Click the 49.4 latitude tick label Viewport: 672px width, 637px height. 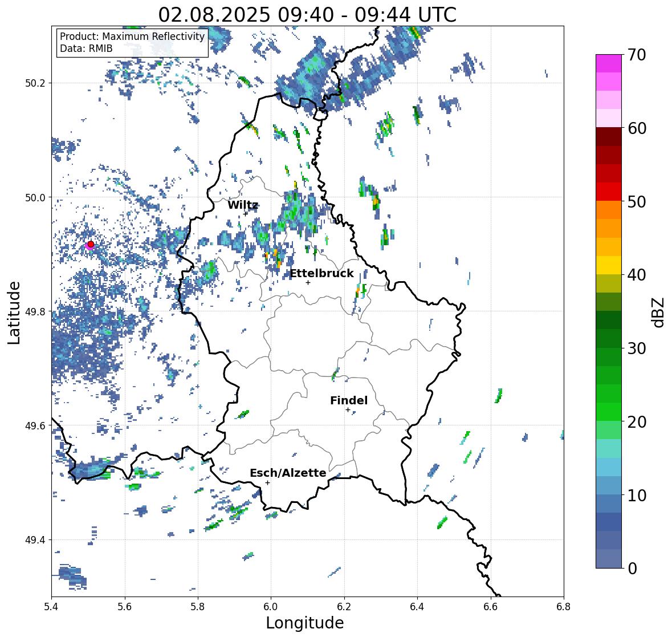(x=36, y=540)
